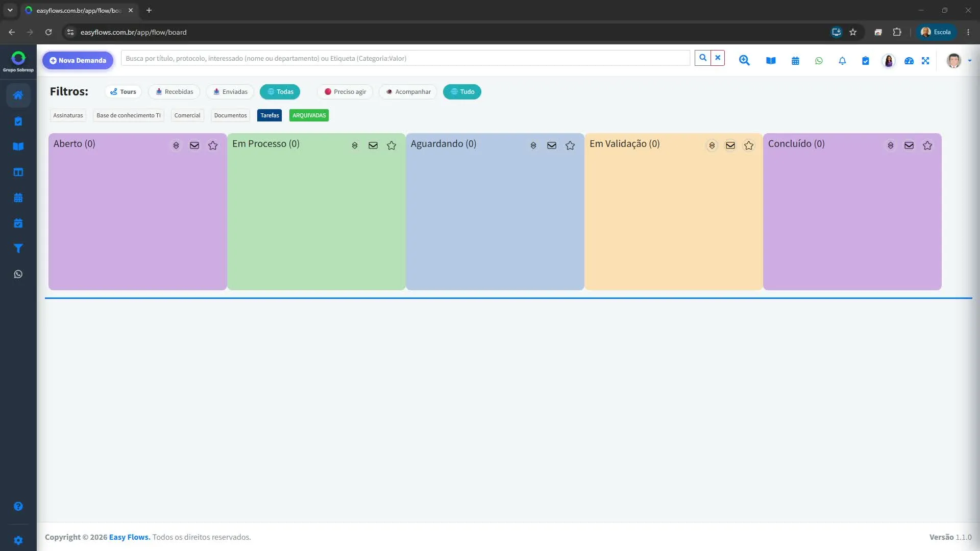This screenshot has width=980, height=551.
Task: Collapse the Em Processo column expander icon
Action: pos(355,145)
